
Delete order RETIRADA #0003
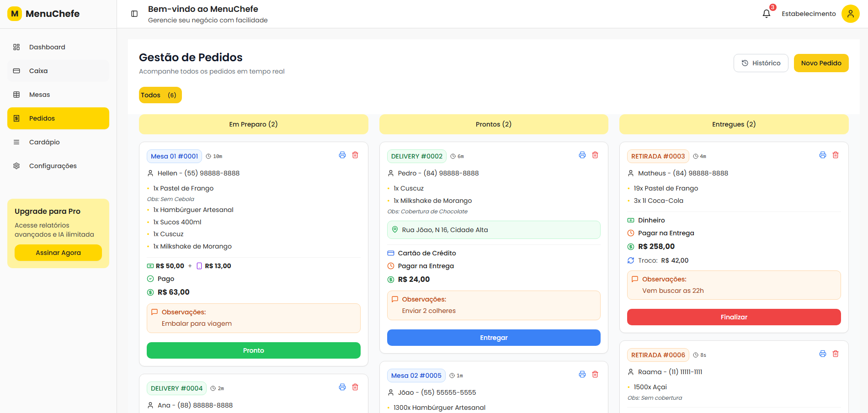pyautogui.click(x=836, y=155)
